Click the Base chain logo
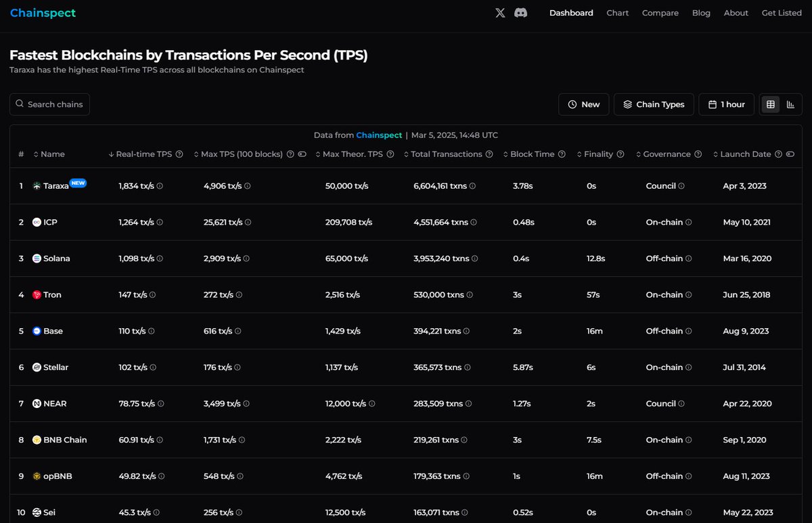The width and height of the screenshot is (812, 523). pyautogui.click(x=37, y=331)
